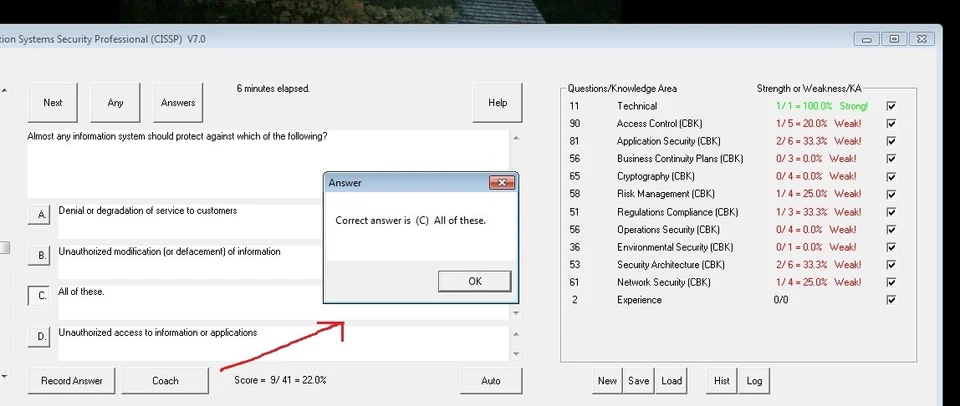The width and height of the screenshot is (960, 406).
Task: Click the Auto button
Action: [491, 381]
